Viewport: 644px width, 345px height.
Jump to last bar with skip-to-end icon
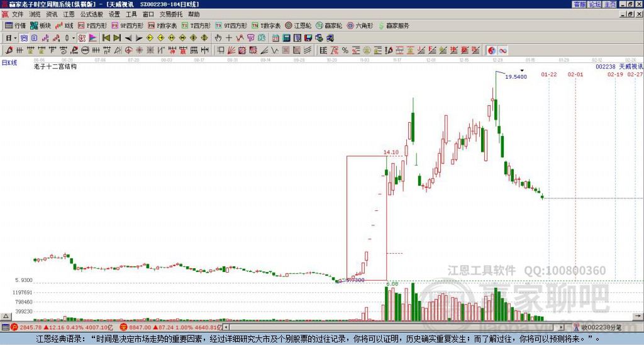point(117,38)
